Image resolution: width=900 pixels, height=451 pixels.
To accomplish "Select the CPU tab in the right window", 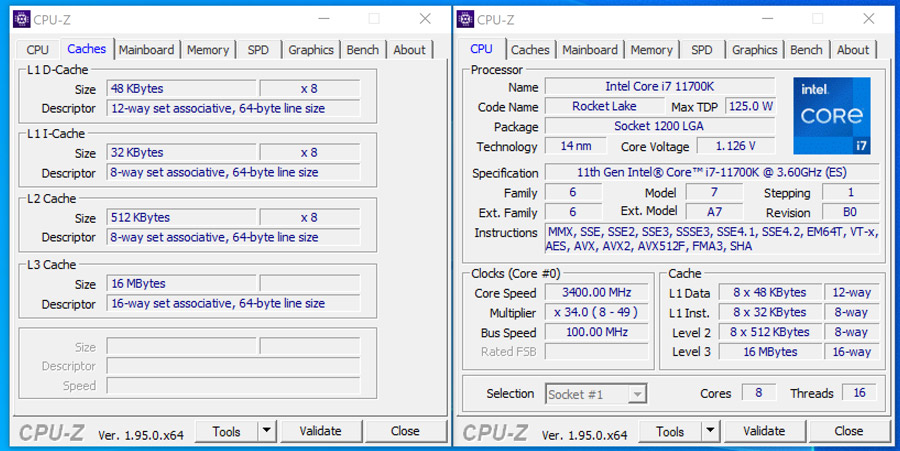I will [x=481, y=49].
